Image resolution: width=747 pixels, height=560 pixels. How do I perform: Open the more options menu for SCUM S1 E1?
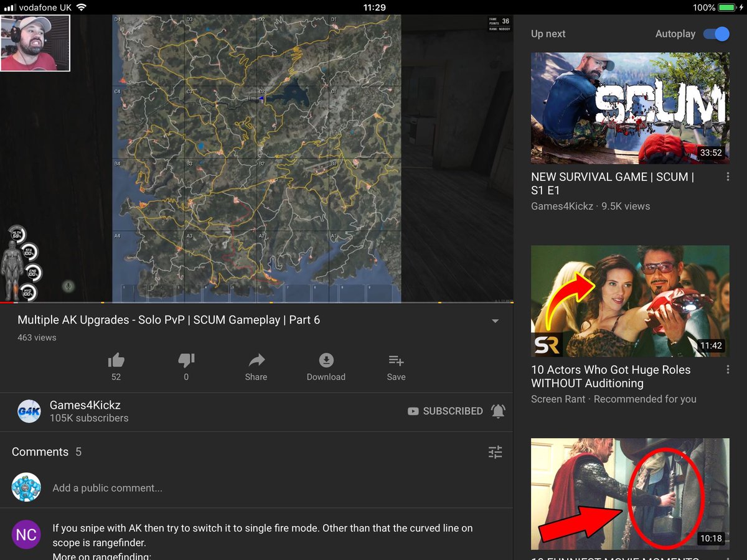coord(727,177)
